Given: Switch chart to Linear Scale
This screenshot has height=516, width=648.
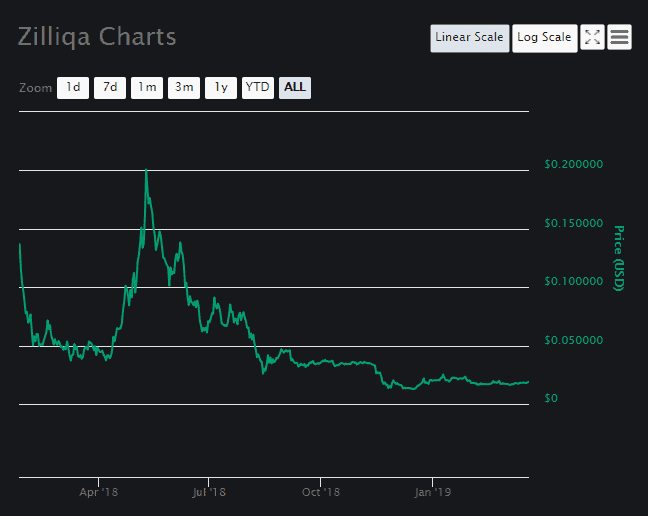Looking at the screenshot, I should pos(469,38).
